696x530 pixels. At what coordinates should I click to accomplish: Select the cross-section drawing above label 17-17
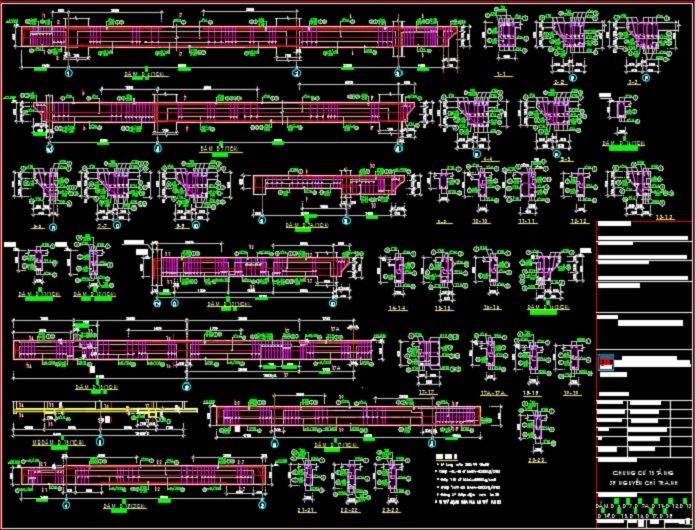tap(427, 359)
